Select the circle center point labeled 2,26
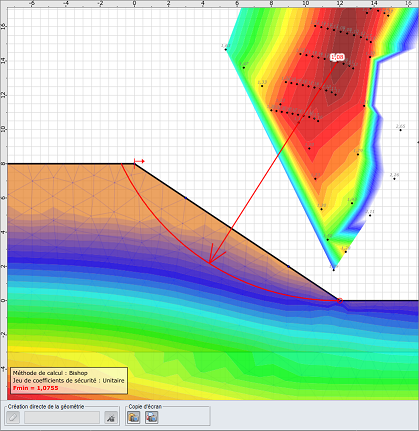Viewport: 419px width, 431px height. [x=394, y=179]
